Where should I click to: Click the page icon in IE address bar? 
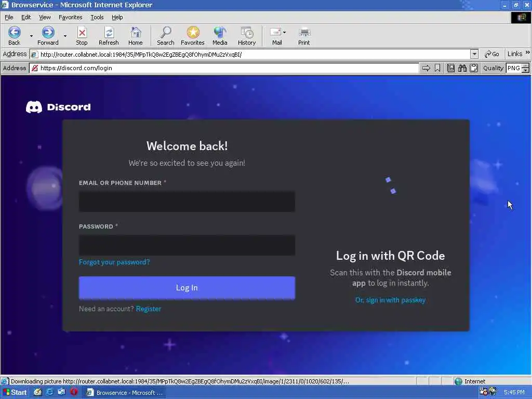tap(34, 54)
